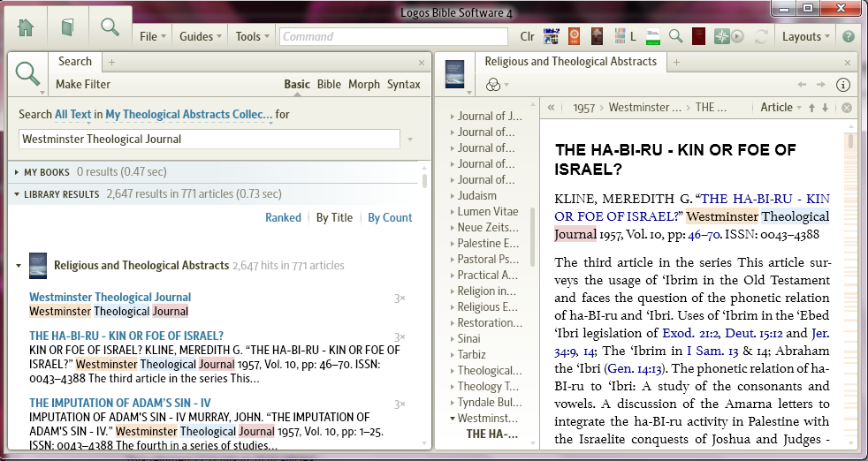The height and width of the screenshot is (461, 868).
Task: Open the Search panel magnifier menu
Action: point(28,75)
